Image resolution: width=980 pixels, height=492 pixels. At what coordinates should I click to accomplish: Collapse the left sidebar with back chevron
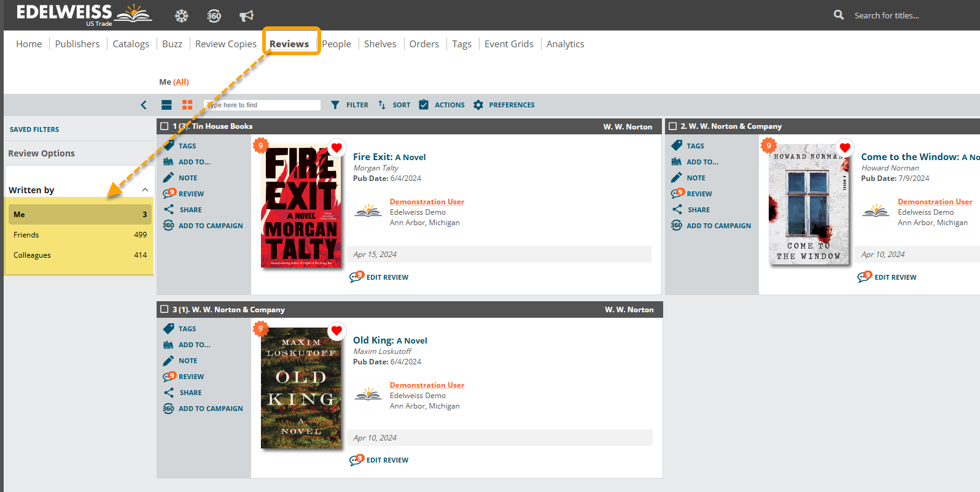(x=144, y=105)
